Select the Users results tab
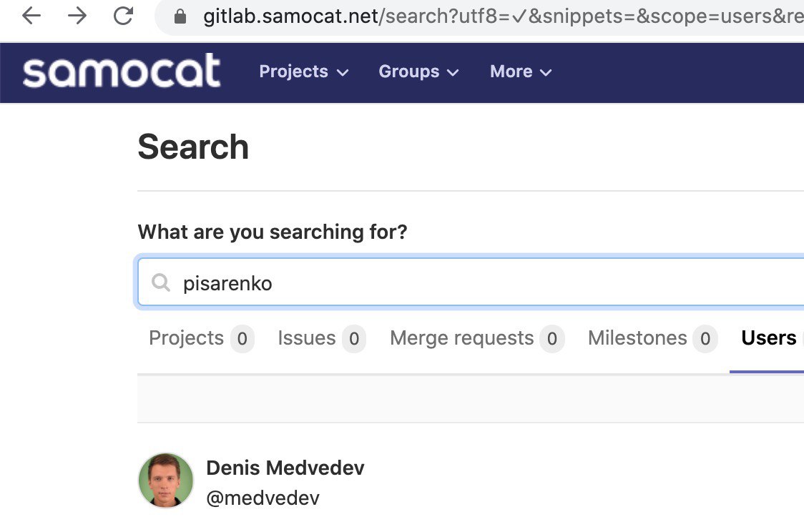The image size is (804, 532). click(x=768, y=338)
